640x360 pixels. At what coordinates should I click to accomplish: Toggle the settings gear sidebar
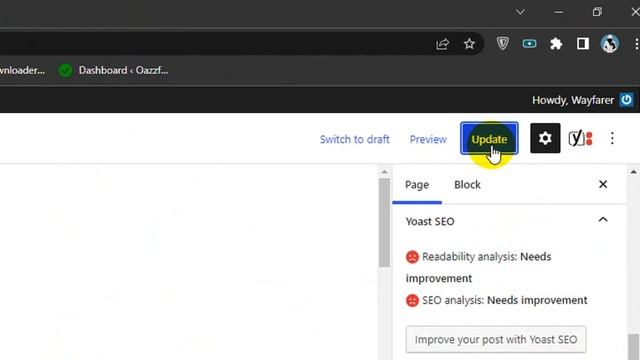(545, 138)
